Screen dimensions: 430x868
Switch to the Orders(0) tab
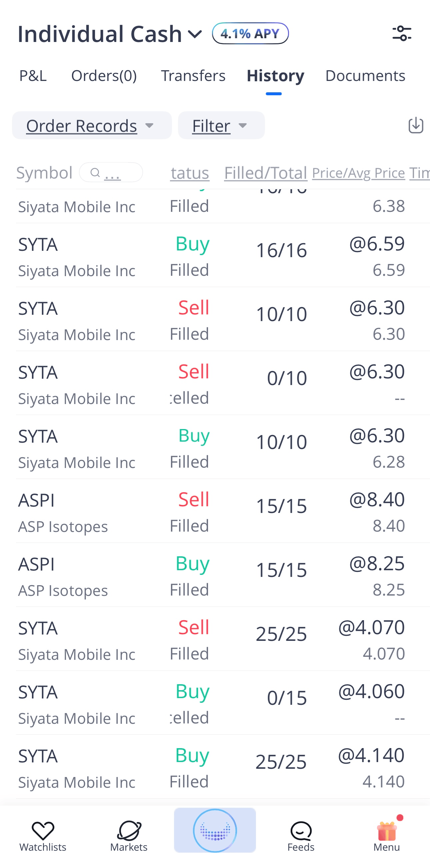point(104,76)
